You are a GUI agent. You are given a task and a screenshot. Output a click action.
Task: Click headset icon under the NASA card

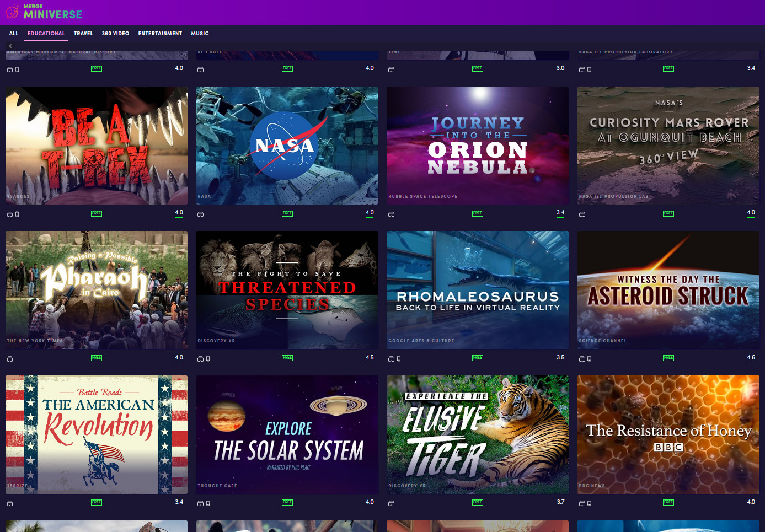(x=200, y=214)
